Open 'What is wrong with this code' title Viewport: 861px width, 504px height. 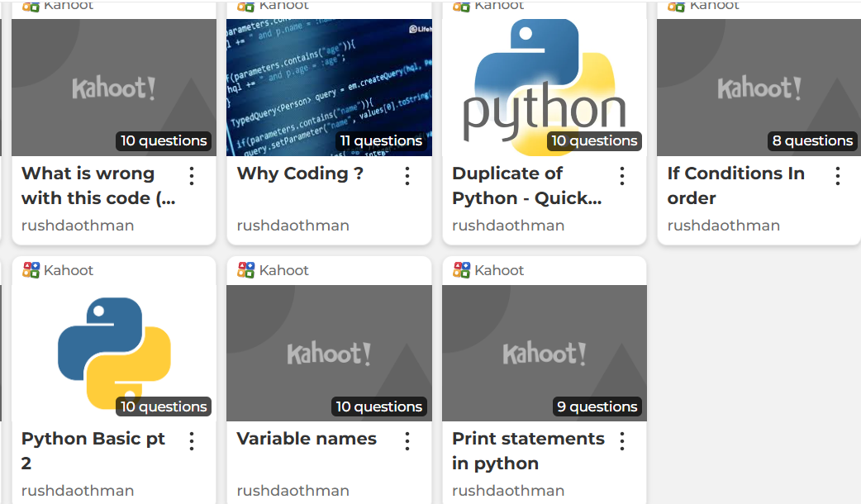99,186
